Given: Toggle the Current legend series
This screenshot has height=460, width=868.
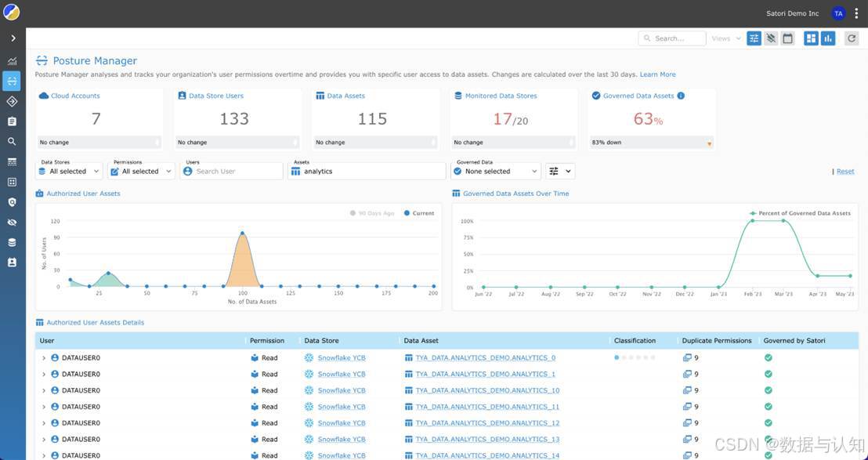Looking at the screenshot, I should tap(419, 213).
